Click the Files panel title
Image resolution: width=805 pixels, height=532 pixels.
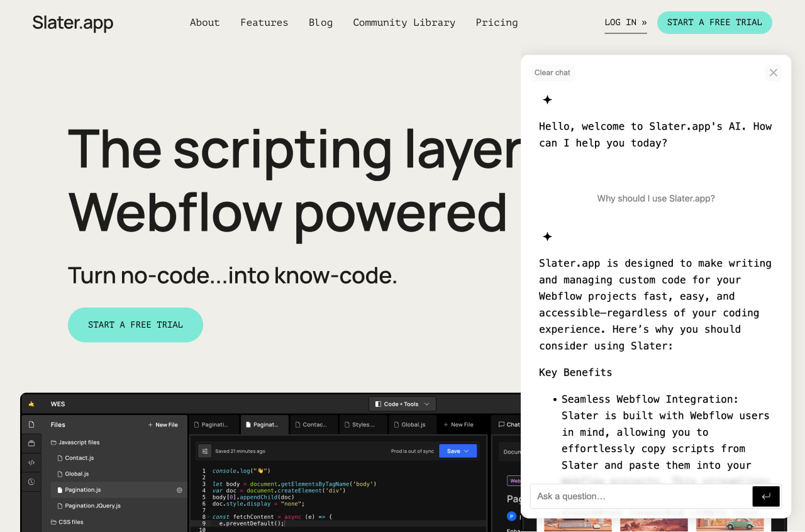[x=58, y=424]
